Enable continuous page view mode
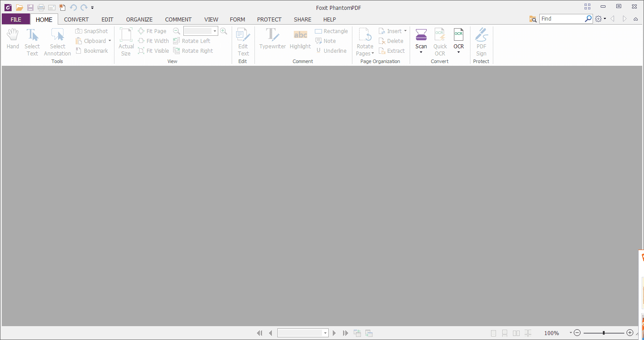Screen dimensions: 644x340 [504, 333]
